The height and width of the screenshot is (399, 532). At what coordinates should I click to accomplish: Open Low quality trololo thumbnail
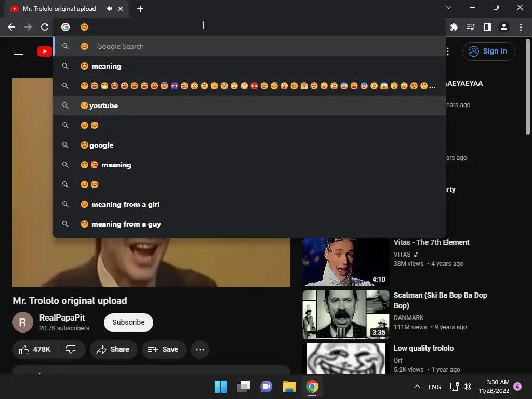345,359
